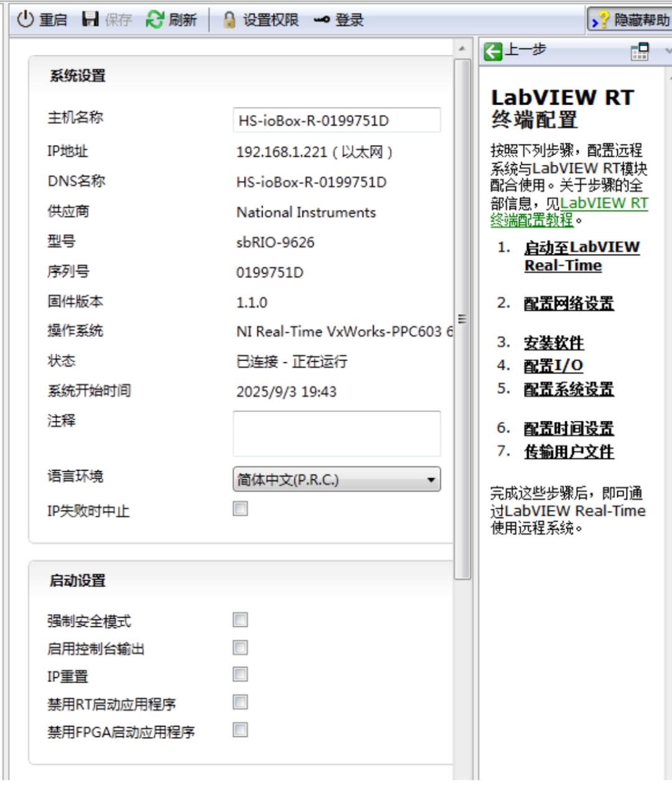
Task: Open the LabVIEW RT终端配置教程 link
Action: pos(569,211)
